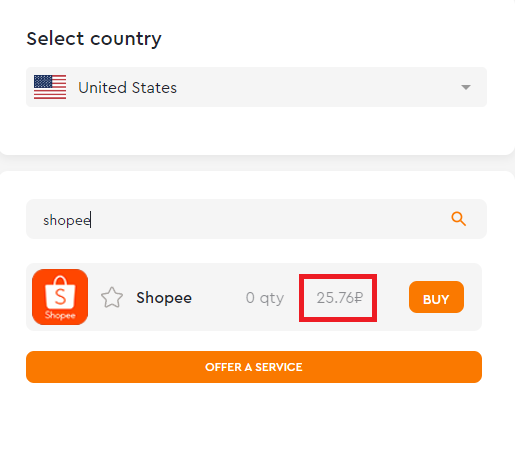
Task: Select the Shopee result row
Action: [254, 297]
